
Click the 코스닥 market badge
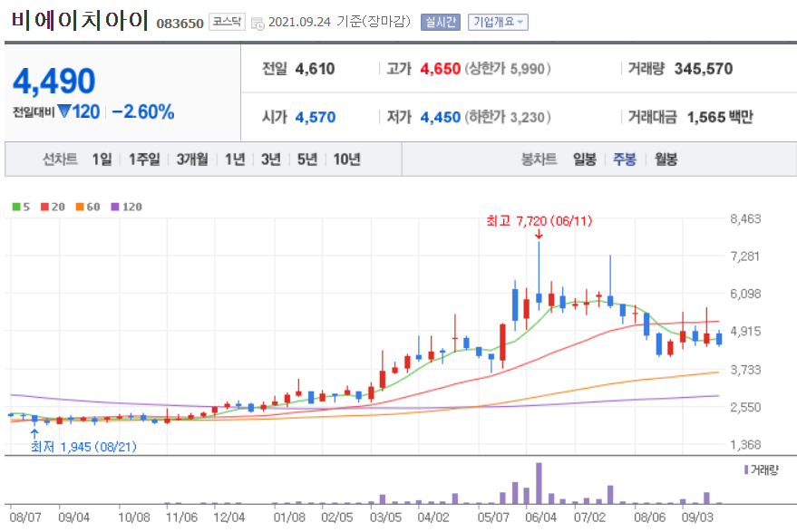226,22
